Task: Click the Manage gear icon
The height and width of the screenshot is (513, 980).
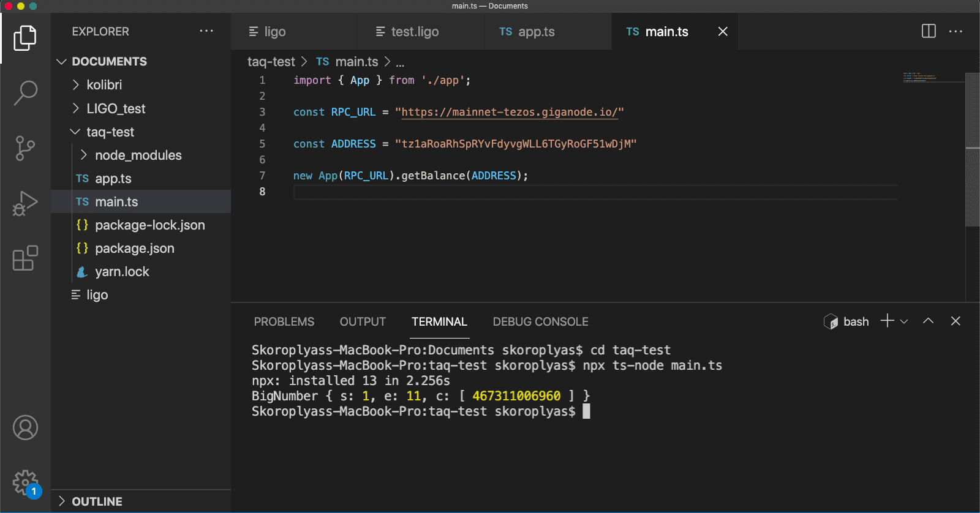Action: [25, 482]
